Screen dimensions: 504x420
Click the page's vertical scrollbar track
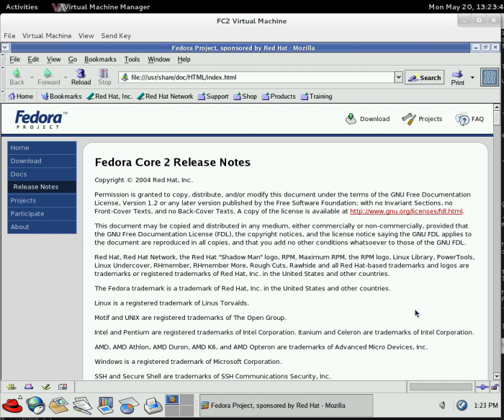pos(497,252)
